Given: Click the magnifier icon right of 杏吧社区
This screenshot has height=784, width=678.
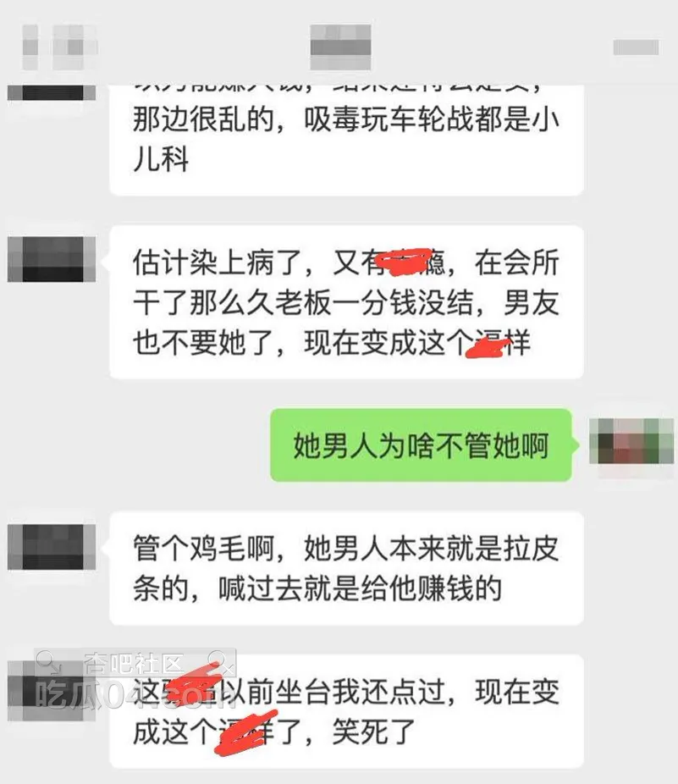Looking at the screenshot, I should 221,662.
